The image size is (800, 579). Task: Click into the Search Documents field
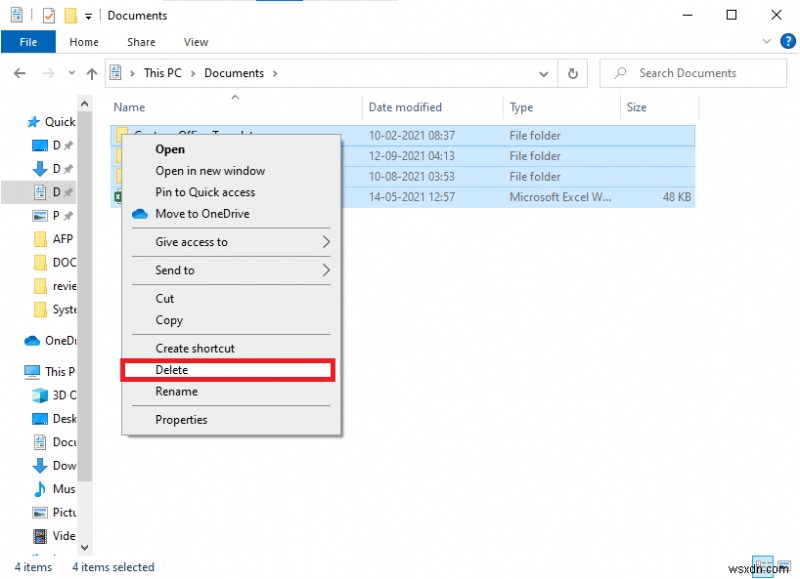pyautogui.click(x=693, y=73)
